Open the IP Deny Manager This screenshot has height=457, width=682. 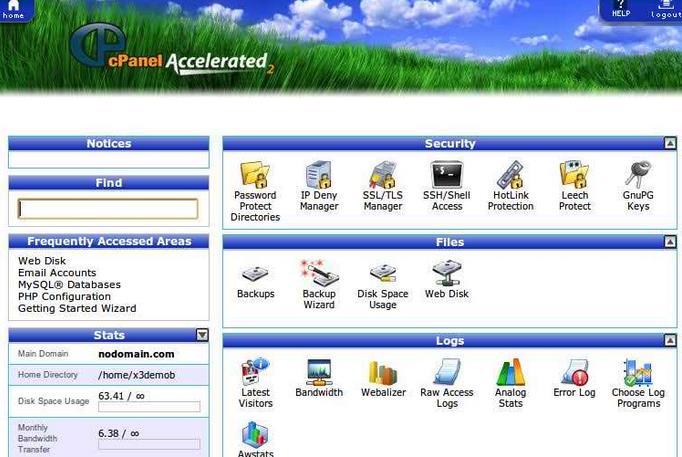tap(319, 186)
